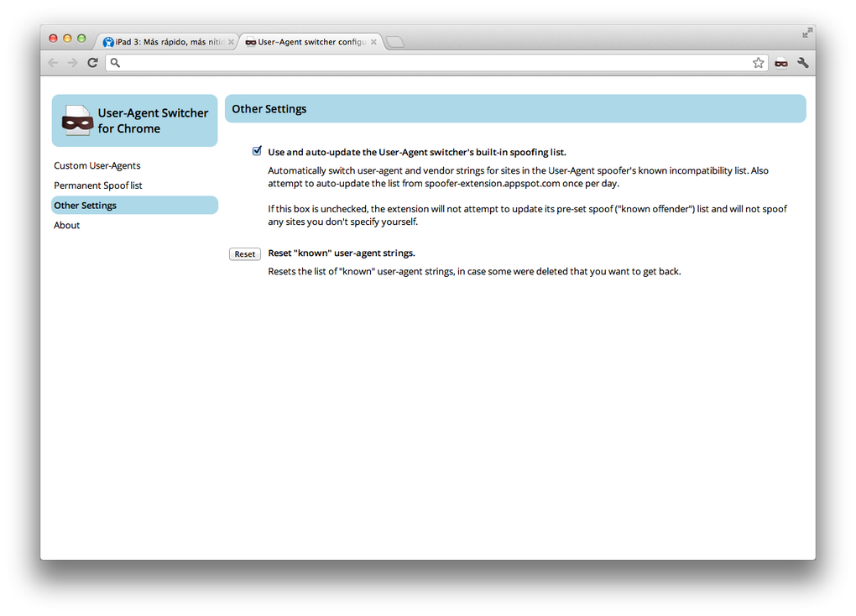The height and width of the screenshot is (616, 856).
Task: Open a new tab with the blank tab button
Action: click(x=394, y=42)
